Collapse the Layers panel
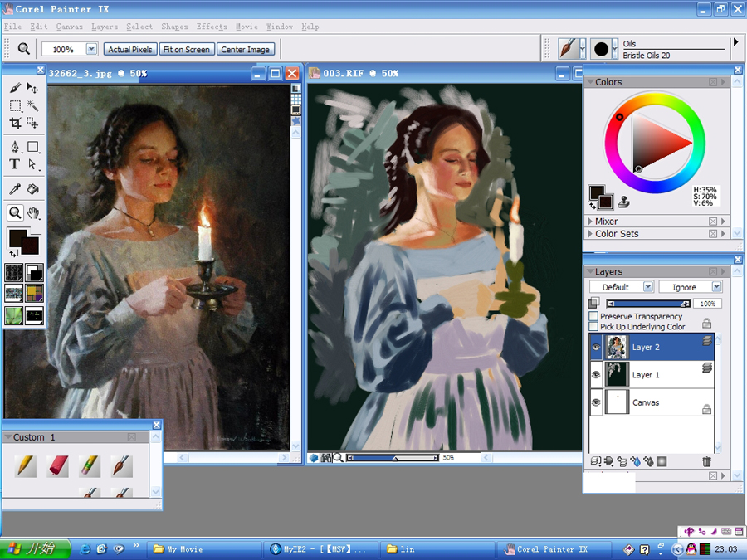 point(590,271)
